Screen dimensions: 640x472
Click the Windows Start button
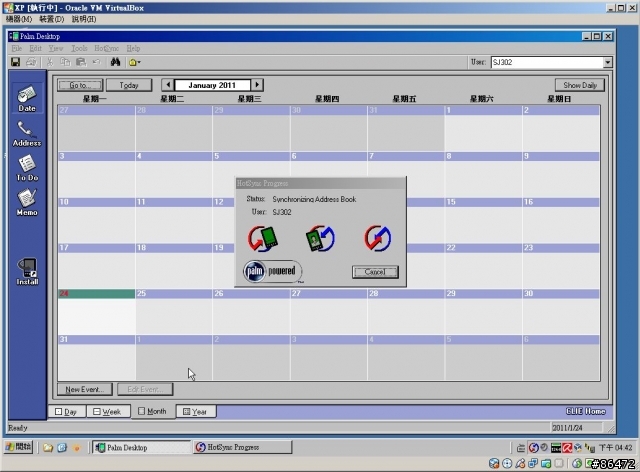tap(19, 447)
